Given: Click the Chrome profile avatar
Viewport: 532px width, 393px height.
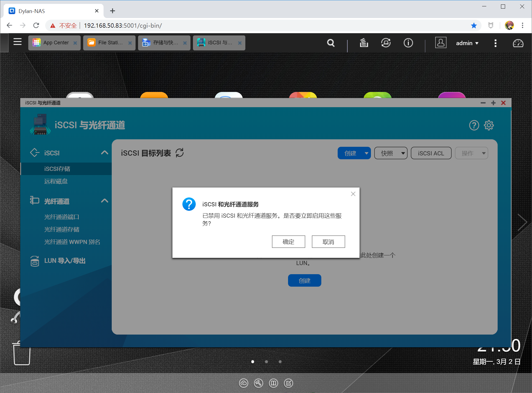Looking at the screenshot, I should (509, 25).
